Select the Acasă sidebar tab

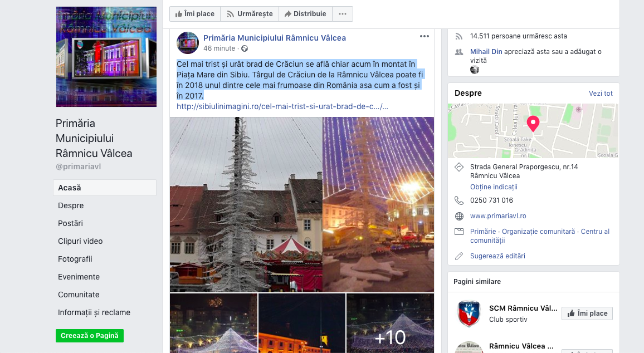[x=105, y=188]
